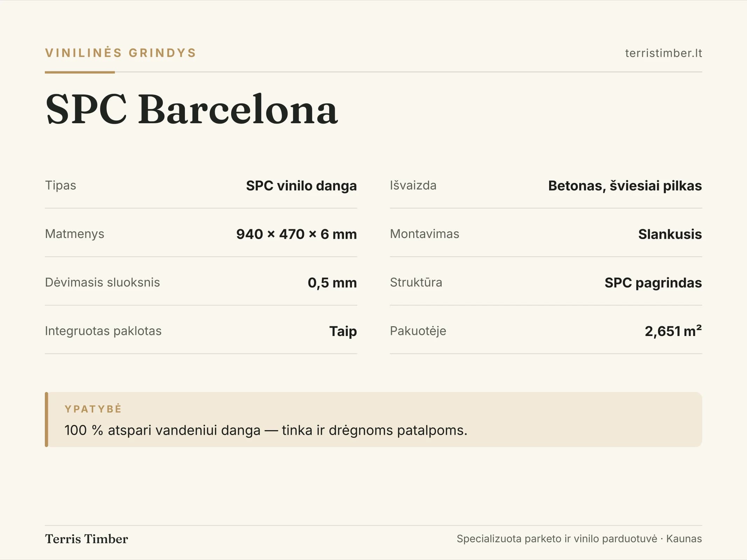This screenshot has height=560, width=747.
Task: Click the Terris Timber footer logo
Action: click(87, 539)
